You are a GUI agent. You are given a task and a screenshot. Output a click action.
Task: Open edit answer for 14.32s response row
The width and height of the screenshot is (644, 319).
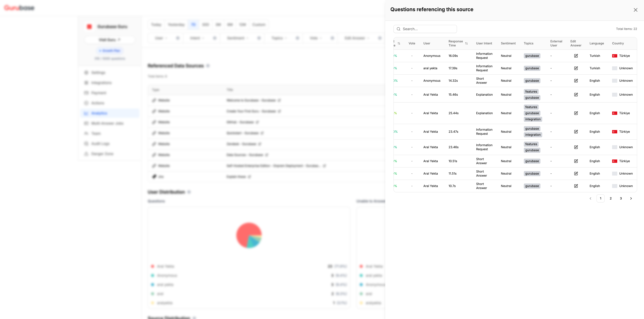(x=576, y=81)
